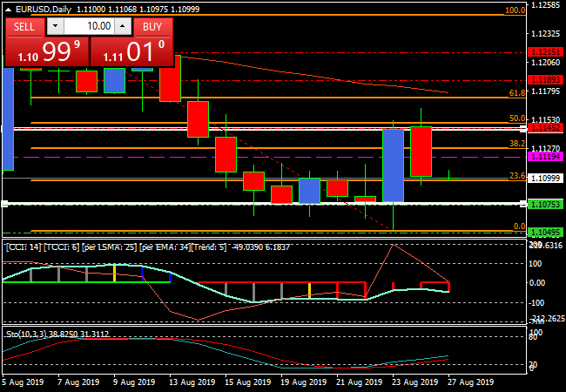
Task: Click the sell price tile 1.10 99
Action: click(x=48, y=51)
